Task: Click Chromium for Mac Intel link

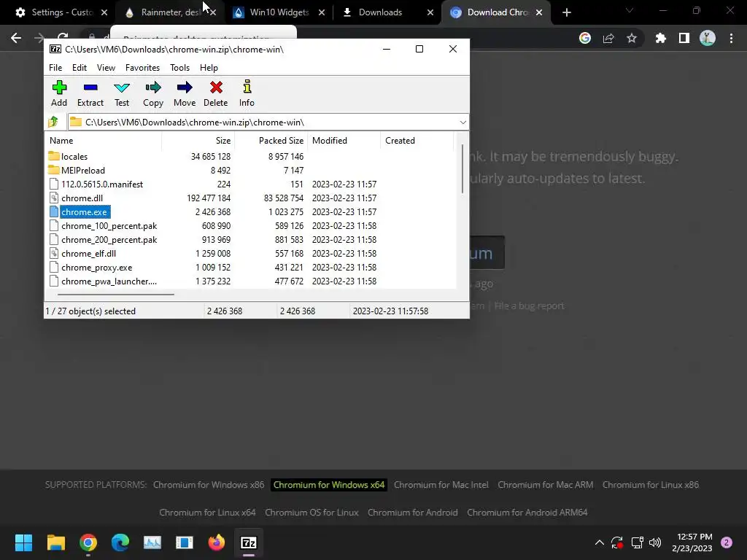Action: coord(441,485)
